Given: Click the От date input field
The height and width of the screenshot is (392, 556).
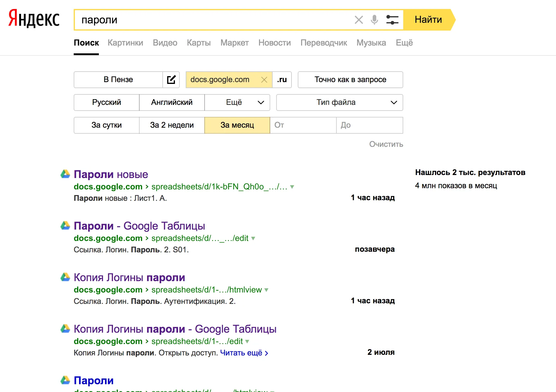Looking at the screenshot, I should [x=303, y=125].
